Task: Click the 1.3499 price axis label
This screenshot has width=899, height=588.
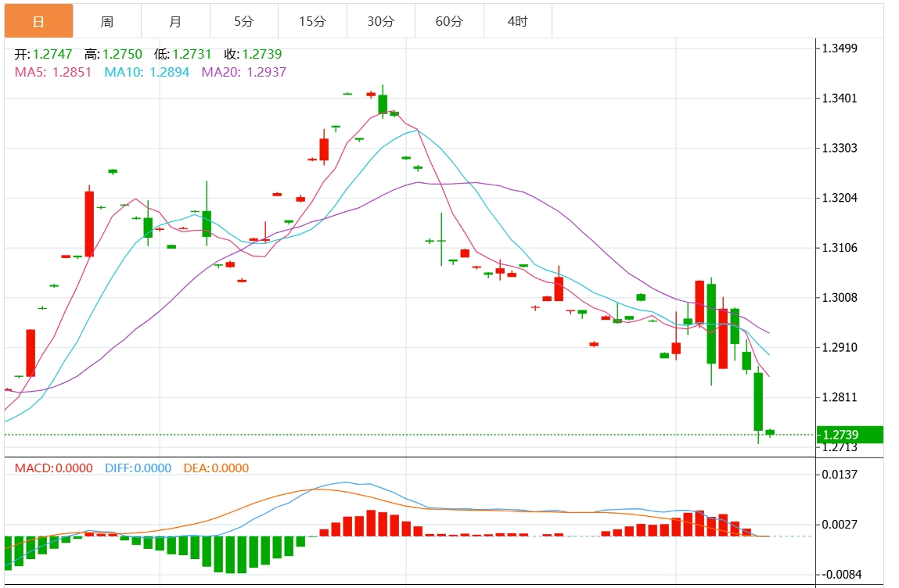Action: 840,48
